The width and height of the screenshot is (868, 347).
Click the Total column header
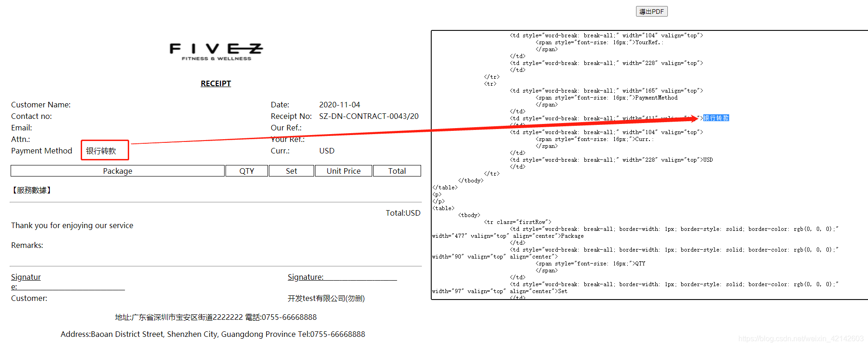click(397, 171)
